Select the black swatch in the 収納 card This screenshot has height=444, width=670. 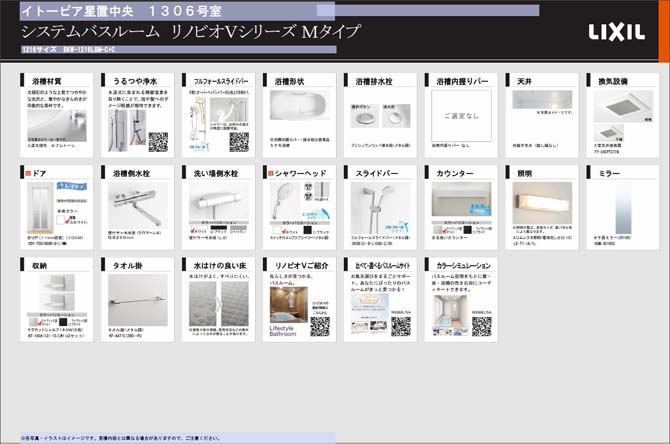pyautogui.click(x=63, y=322)
